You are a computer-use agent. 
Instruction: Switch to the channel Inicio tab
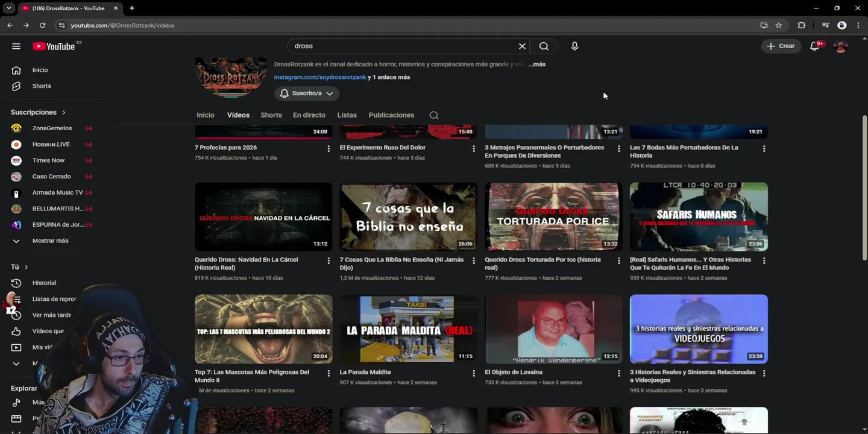206,115
